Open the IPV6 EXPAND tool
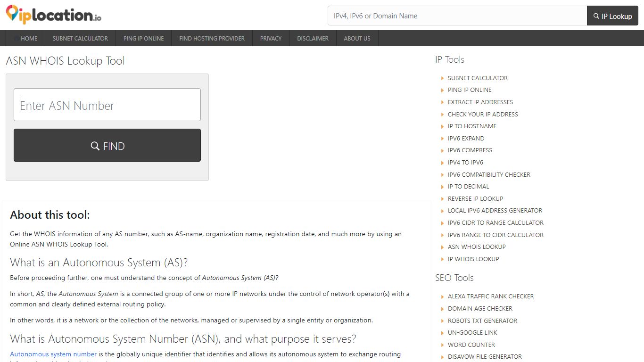The height and width of the screenshot is (362, 644). tap(466, 139)
